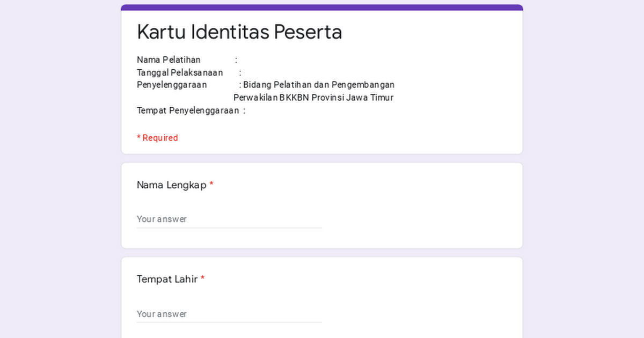Image resolution: width=644 pixels, height=338 pixels.
Task: Select the Tempat Lahir question label
Action: pyautogui.click(x=167, y=279)
